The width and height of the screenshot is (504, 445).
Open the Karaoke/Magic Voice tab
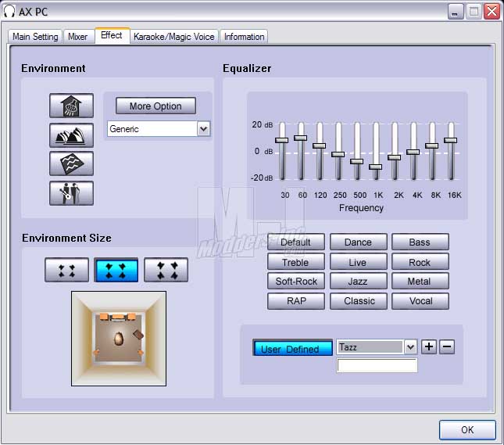click(174, 37)
